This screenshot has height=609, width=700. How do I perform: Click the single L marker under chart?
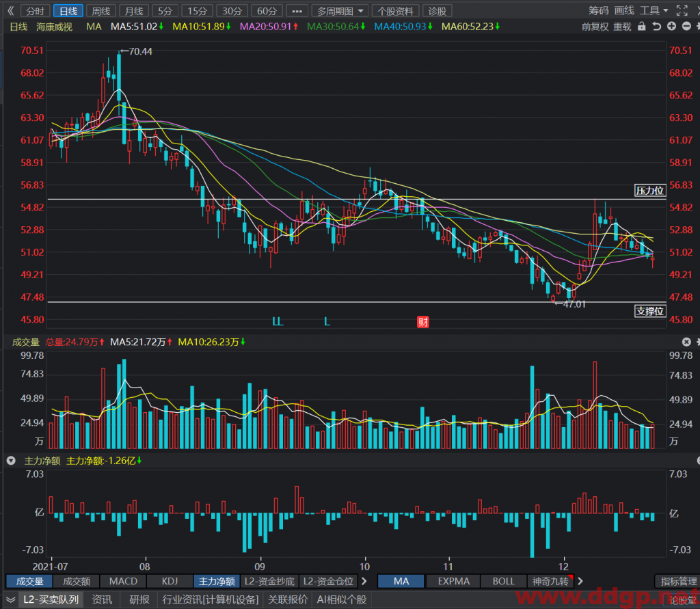pos(327,321)
